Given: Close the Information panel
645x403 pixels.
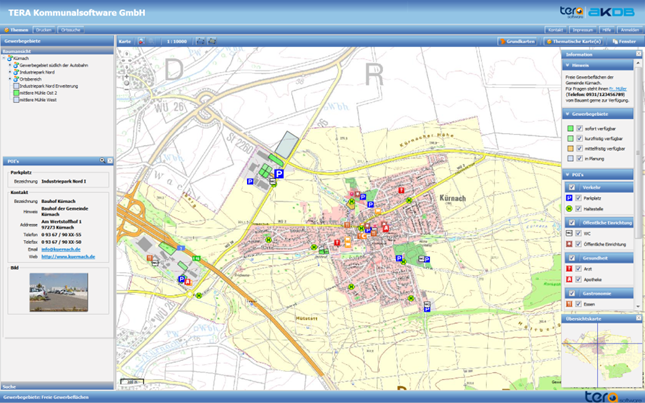Looking at the screenshot, I should click(x=639, y=54).
